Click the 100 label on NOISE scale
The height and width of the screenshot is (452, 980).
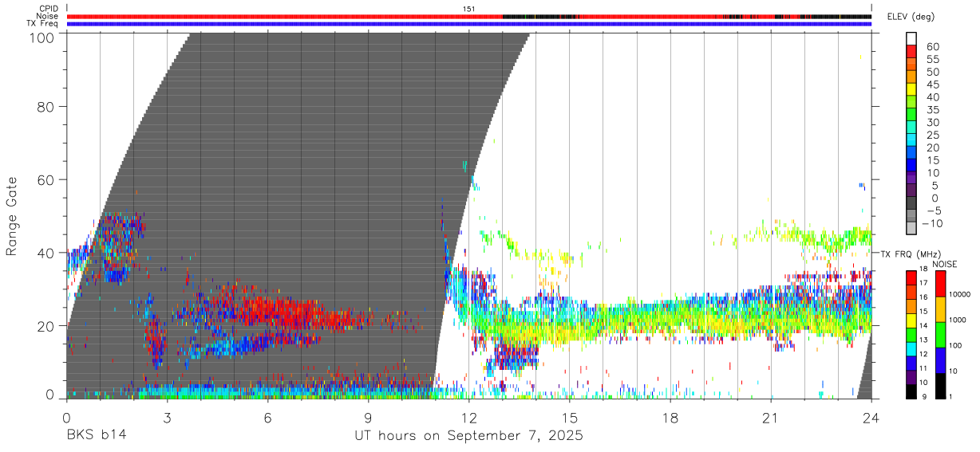(x=955, y=344)
